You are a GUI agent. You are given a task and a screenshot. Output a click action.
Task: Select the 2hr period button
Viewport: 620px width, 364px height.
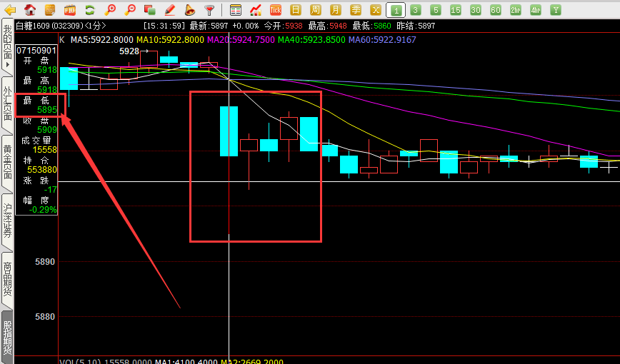tap(516, 10)
